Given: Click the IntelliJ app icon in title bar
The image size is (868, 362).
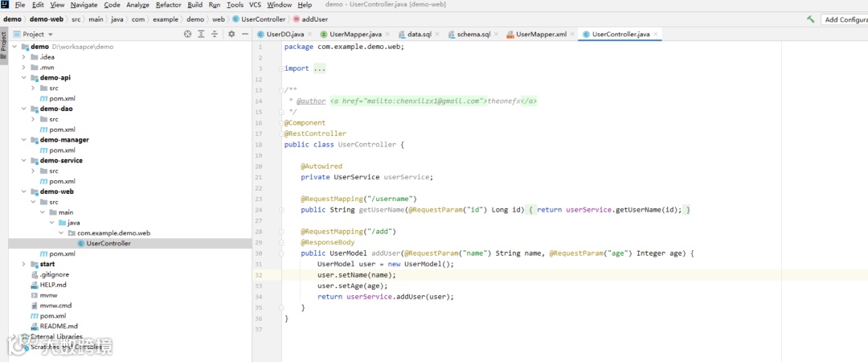Looking at the screenshot, I should tap(5, 5).
